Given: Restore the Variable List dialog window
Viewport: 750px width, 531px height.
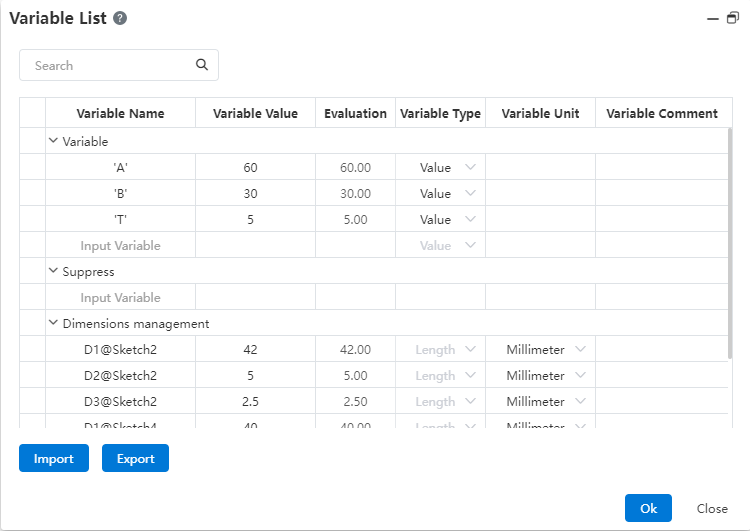Looking at the screenshot, I should (x=733, y=18).
